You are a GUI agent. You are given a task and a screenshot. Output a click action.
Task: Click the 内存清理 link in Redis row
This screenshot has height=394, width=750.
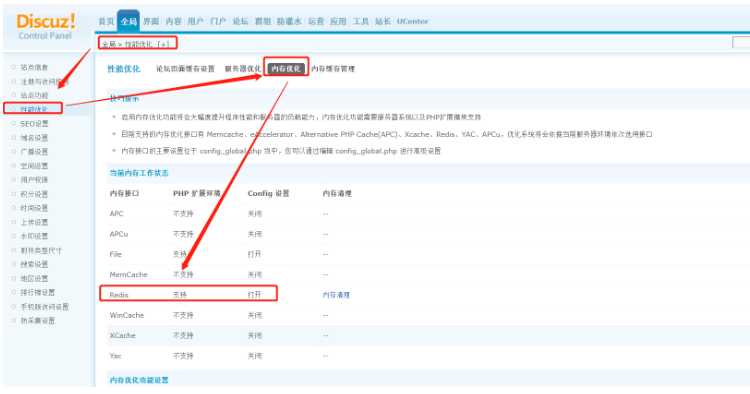[336, 295]
